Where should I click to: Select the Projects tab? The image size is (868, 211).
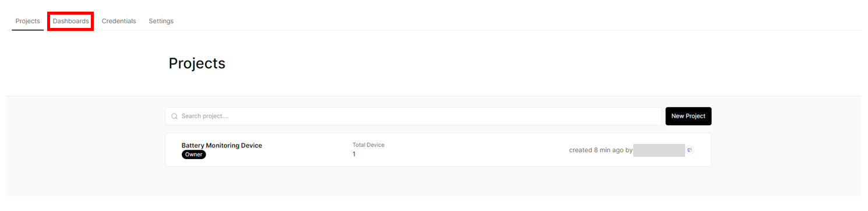[x=27, y=21]
